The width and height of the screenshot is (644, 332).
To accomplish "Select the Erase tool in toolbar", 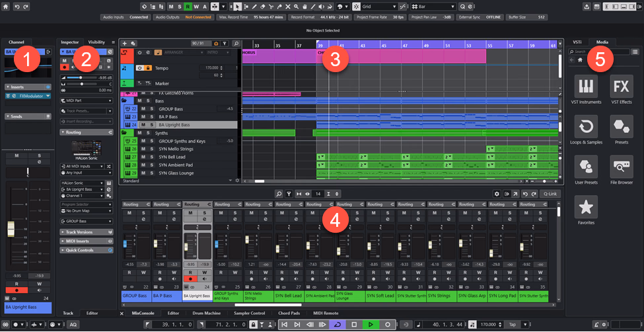I will [x=262, y=7].
